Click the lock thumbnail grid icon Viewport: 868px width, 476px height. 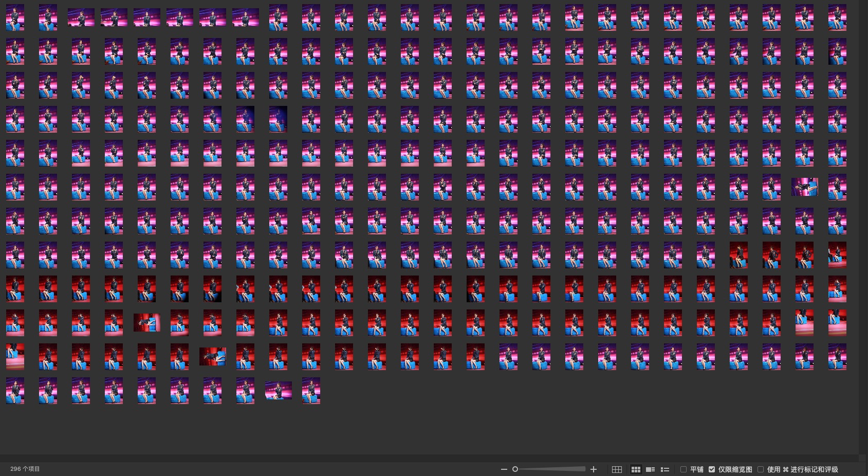tap(617, 469)
